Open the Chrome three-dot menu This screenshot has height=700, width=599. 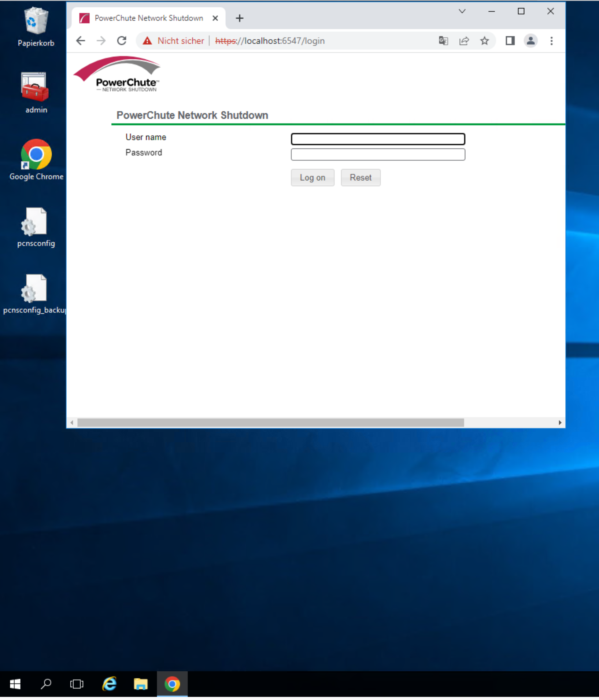tap(551, 41)
